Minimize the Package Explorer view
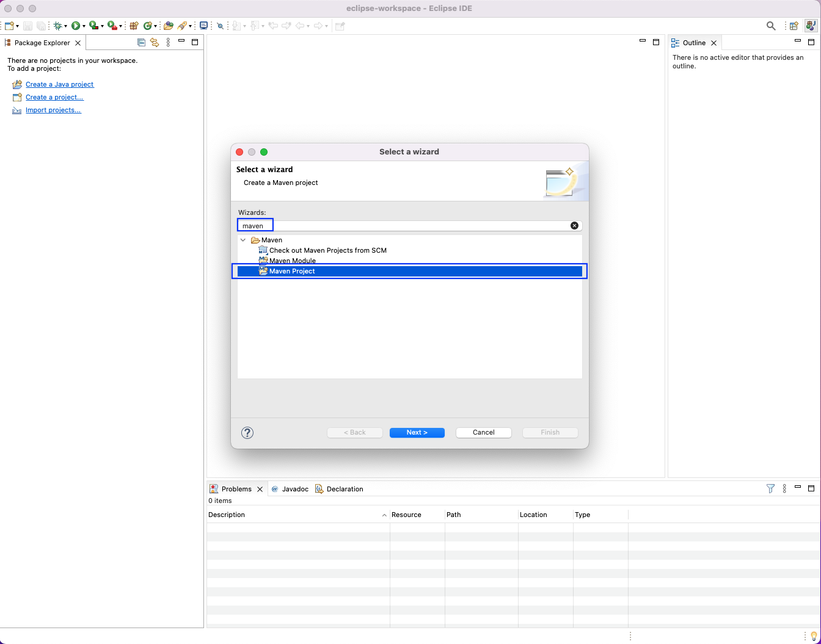The height and width of the screenshot is (644, 821). [181, 41]
